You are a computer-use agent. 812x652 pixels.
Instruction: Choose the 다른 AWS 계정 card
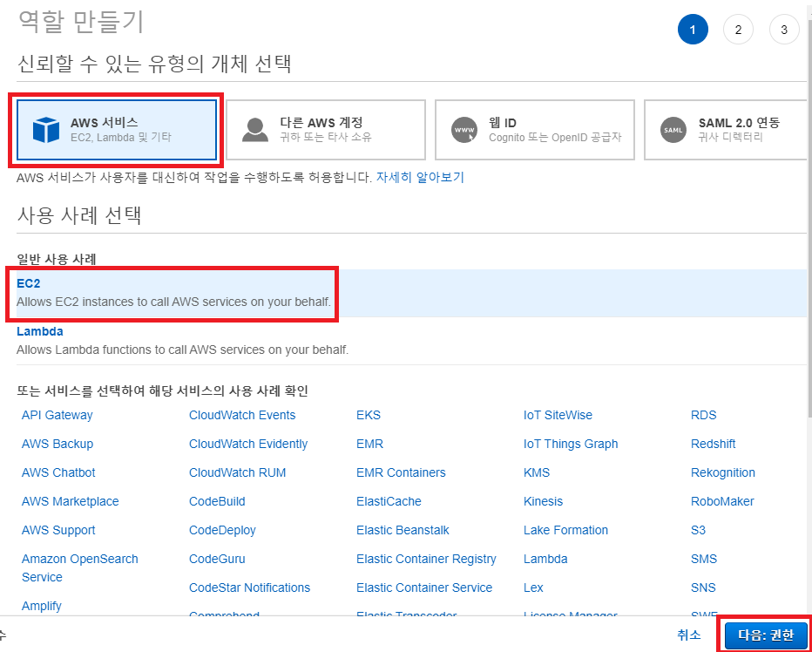click(326, 130)
